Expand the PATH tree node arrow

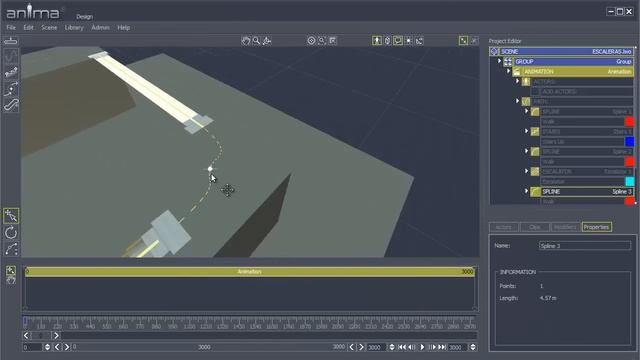pos(517,101)
